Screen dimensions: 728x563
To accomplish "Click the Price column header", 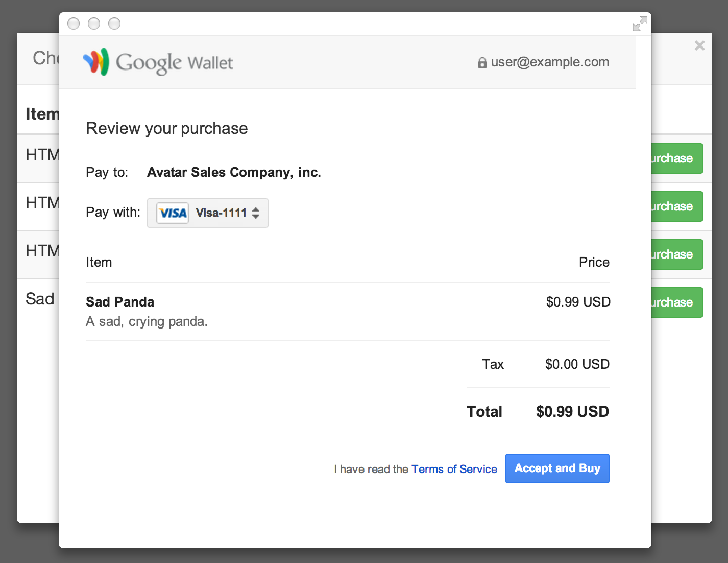I will point(594,262).
